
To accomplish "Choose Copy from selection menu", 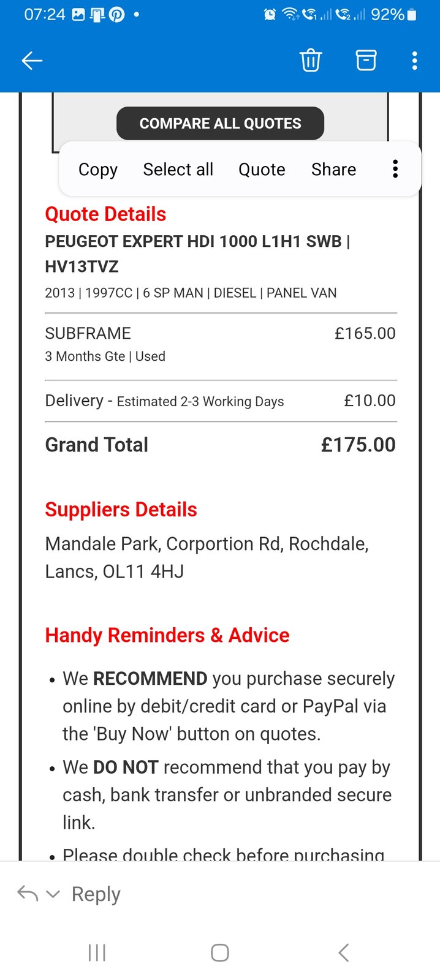I will pos(98,170).
